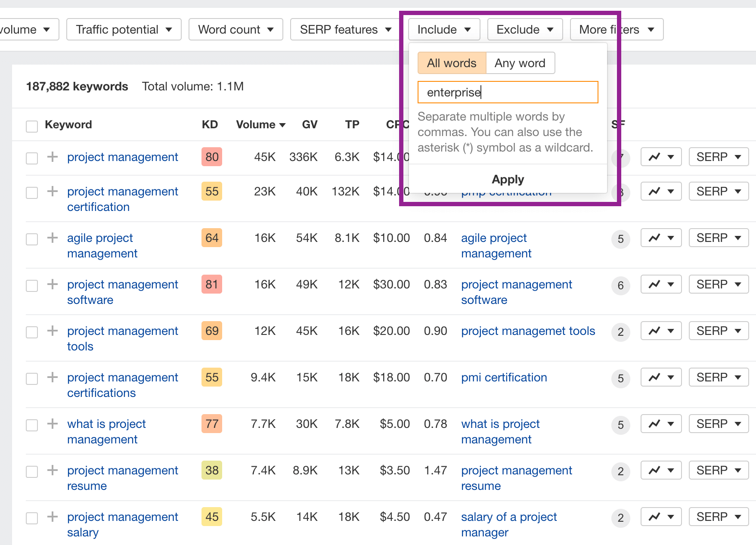756x545 pixels.
Task: Click the green KD badge showing 38
Action: pos(211,470)
